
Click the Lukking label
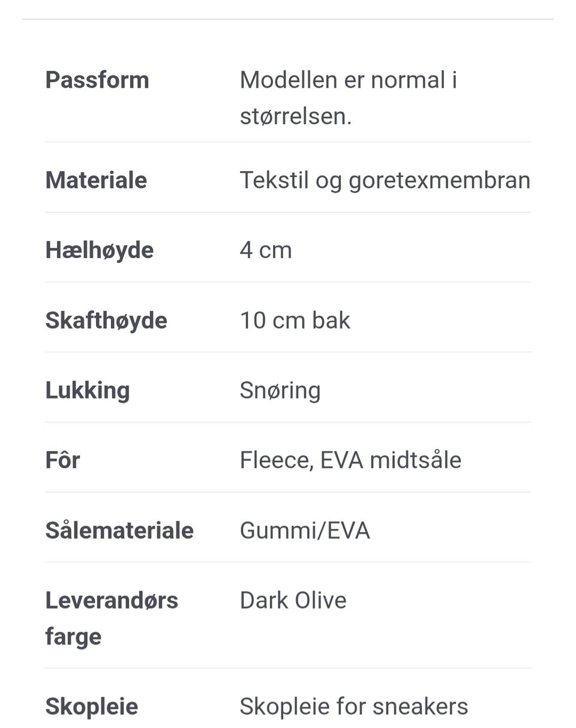[88, 390]
